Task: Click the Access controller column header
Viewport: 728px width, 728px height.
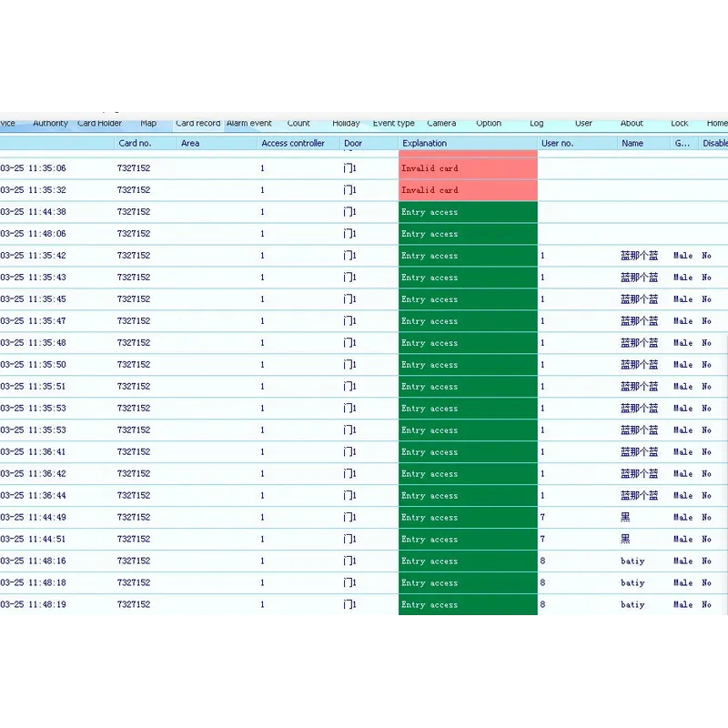Action: pyautogui.click(x=293, y=144)
